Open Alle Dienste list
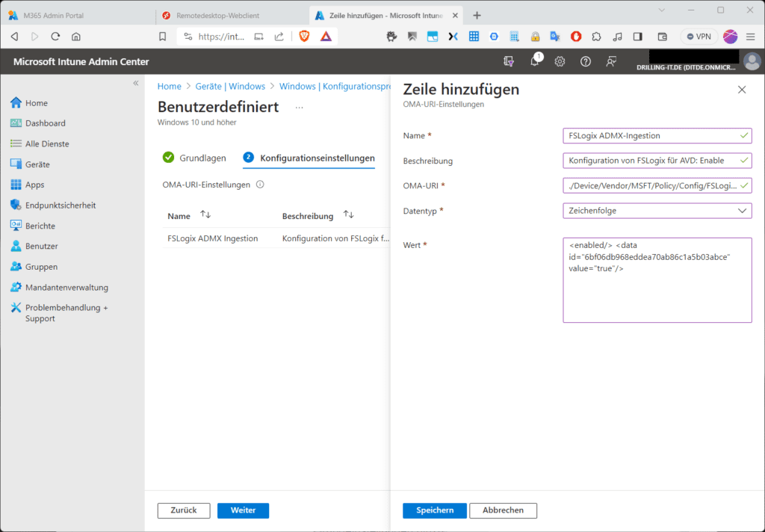Screen dimensions: 765x532 40,144
